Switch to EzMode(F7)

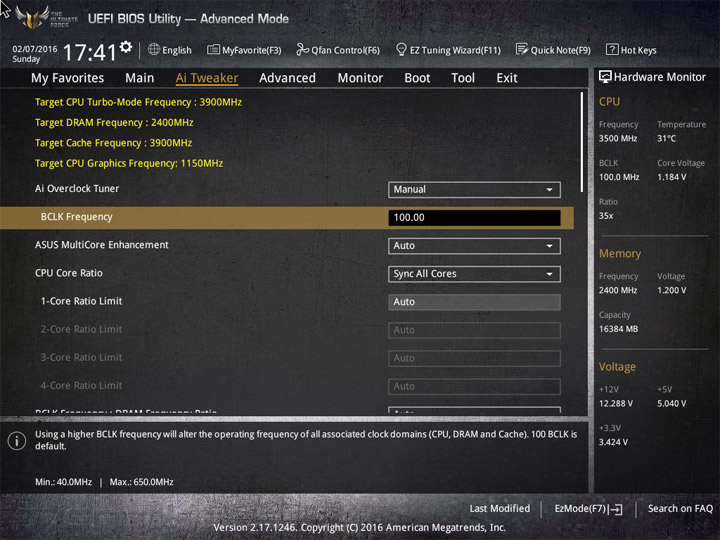[x=588, y=509]
